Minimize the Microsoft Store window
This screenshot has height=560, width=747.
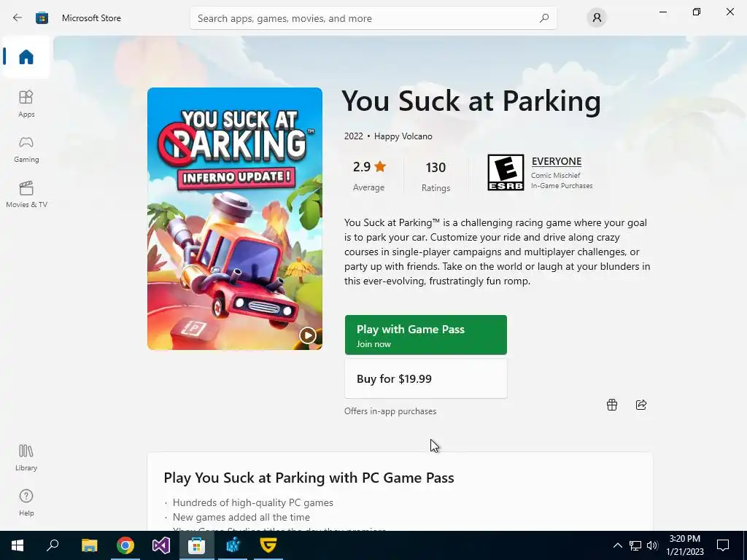662,12
